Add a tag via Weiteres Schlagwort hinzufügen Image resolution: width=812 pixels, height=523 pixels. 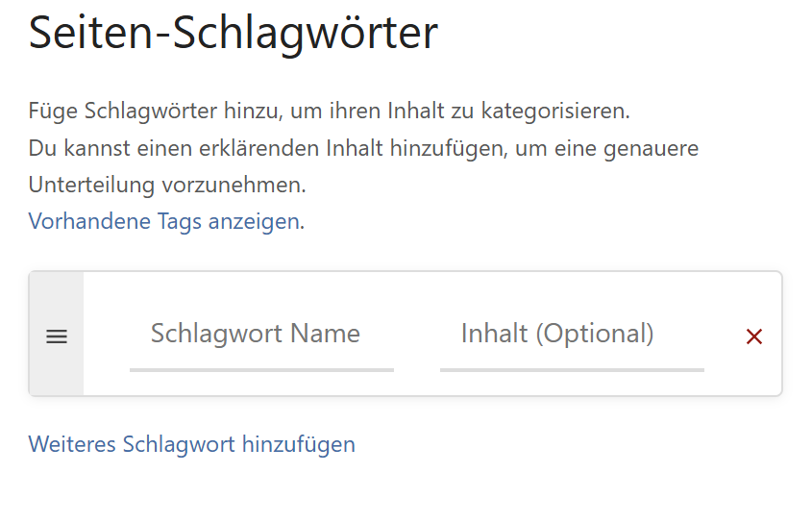pyautogui.click(x=192, y=444)
